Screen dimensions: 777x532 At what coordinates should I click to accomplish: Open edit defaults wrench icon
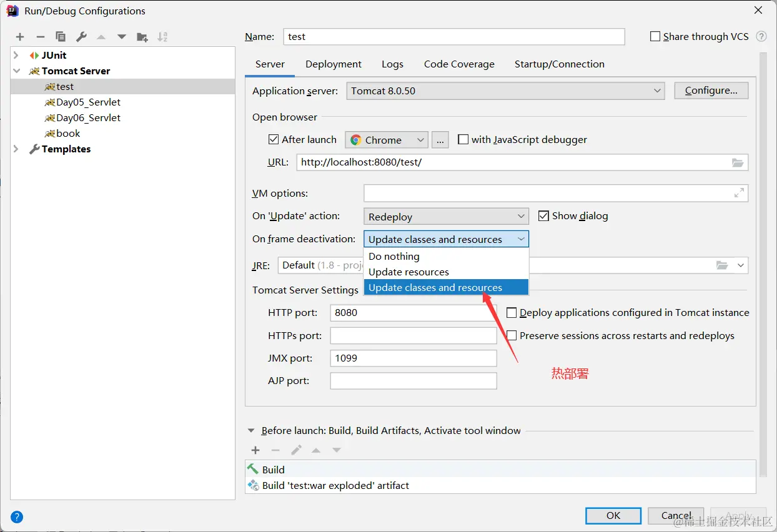coord(81,37)
